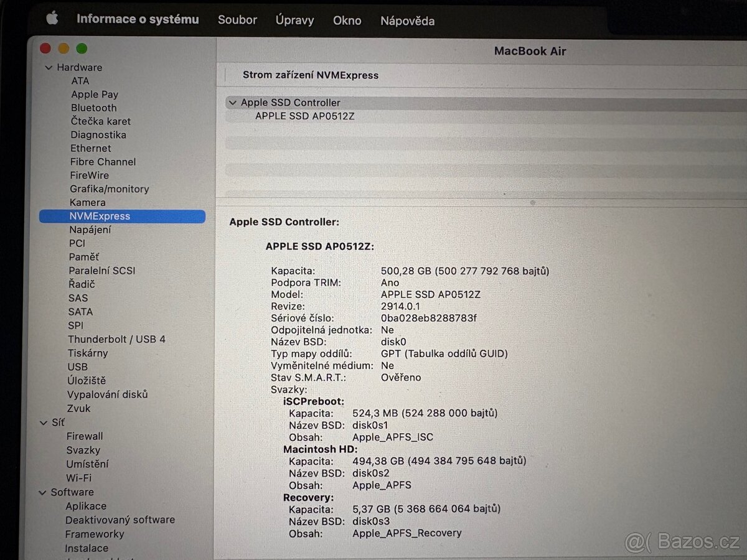This screenshot has height=560, width=747.
Task: Collapse the Apple SSD Controller entry
Action: [x=232, y=103]
